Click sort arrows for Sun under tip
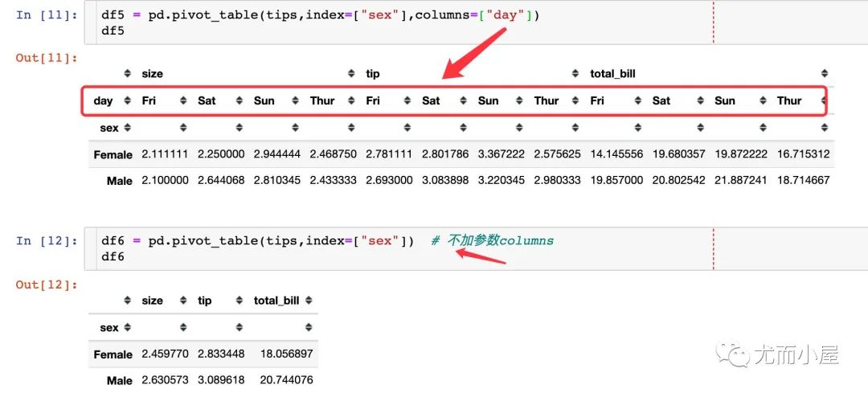 (x=519, y=100)
